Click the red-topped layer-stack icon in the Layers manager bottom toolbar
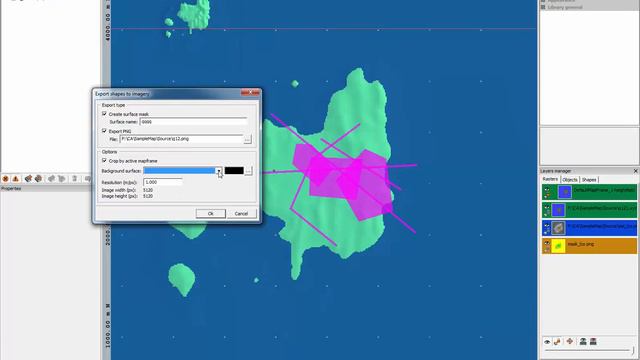The image size is (640, 360). coord(593,341)
